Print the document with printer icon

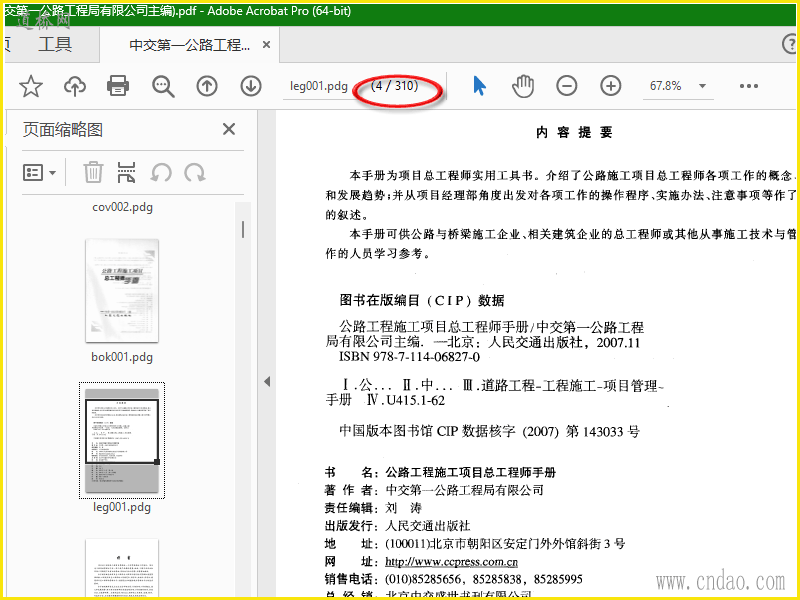pos(118,86)
